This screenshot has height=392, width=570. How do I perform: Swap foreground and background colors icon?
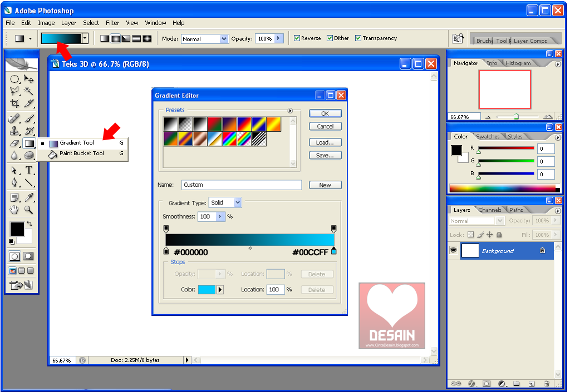[30, 224]
